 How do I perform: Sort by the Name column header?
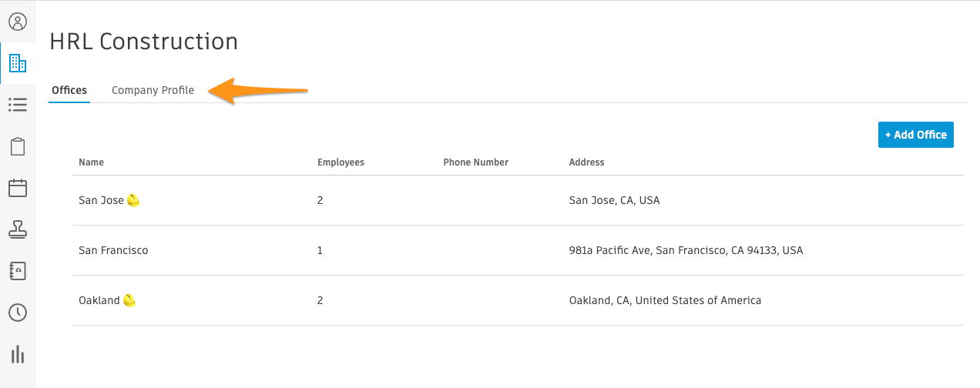tap(91, 162)
